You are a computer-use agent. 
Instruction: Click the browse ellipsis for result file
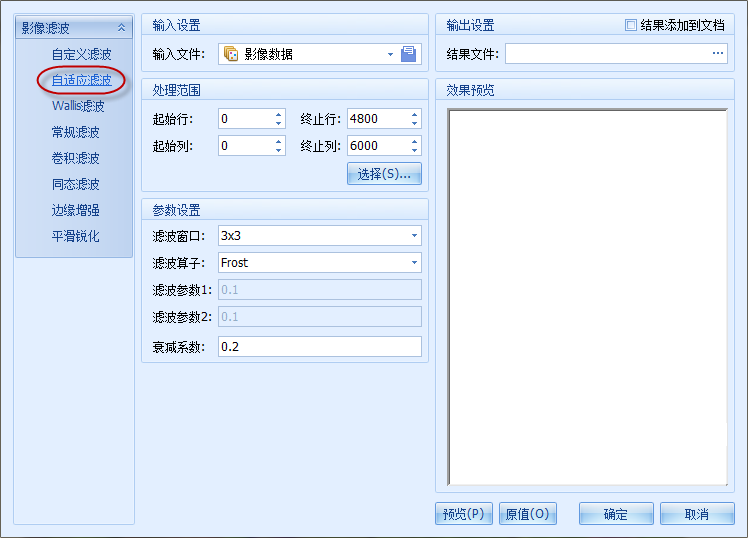717,53
